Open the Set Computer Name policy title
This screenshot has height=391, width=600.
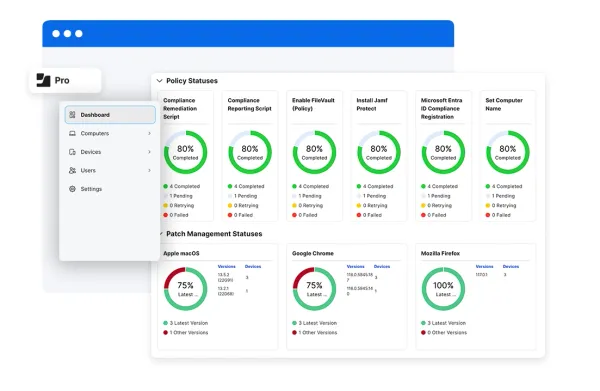(504, 104)
